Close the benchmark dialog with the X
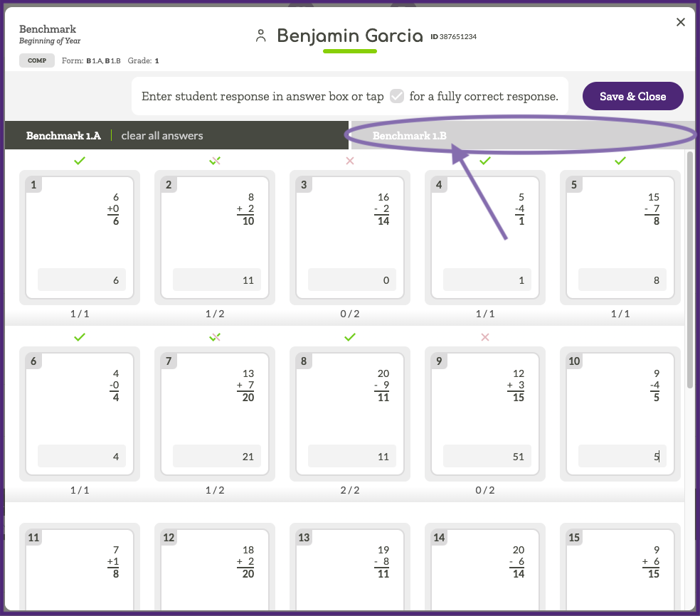Image resolution: width=700 pixels, height=616 pixels. tap(681, 22)
